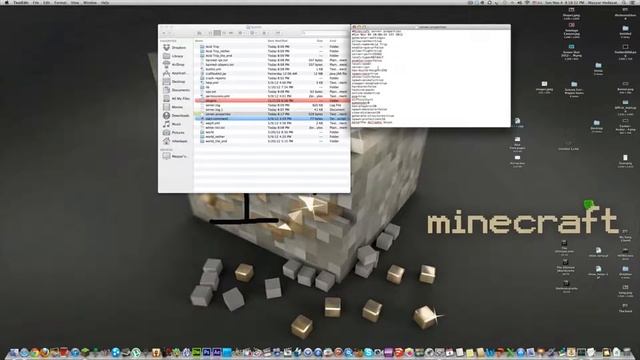Viewport: 640px width, 360px height.
Task: Open Applications in the Finder sidebar
Action: 175,73
